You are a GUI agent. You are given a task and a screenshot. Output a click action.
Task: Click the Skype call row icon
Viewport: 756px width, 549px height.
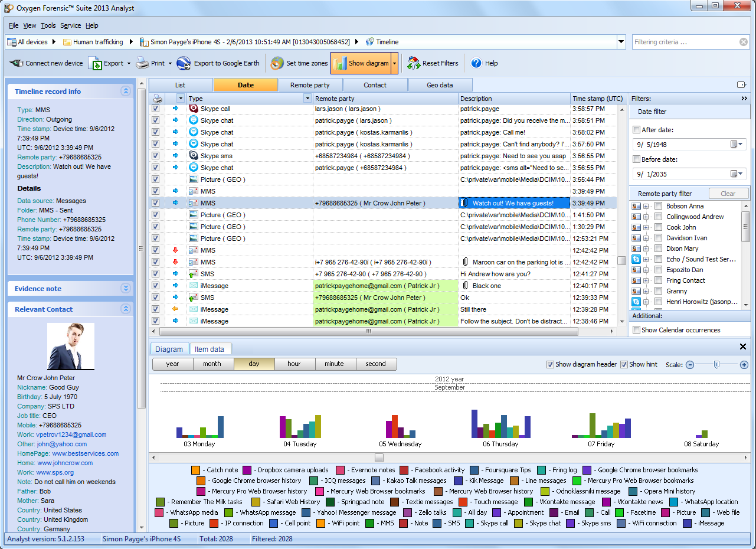click(x=193, y=109)
